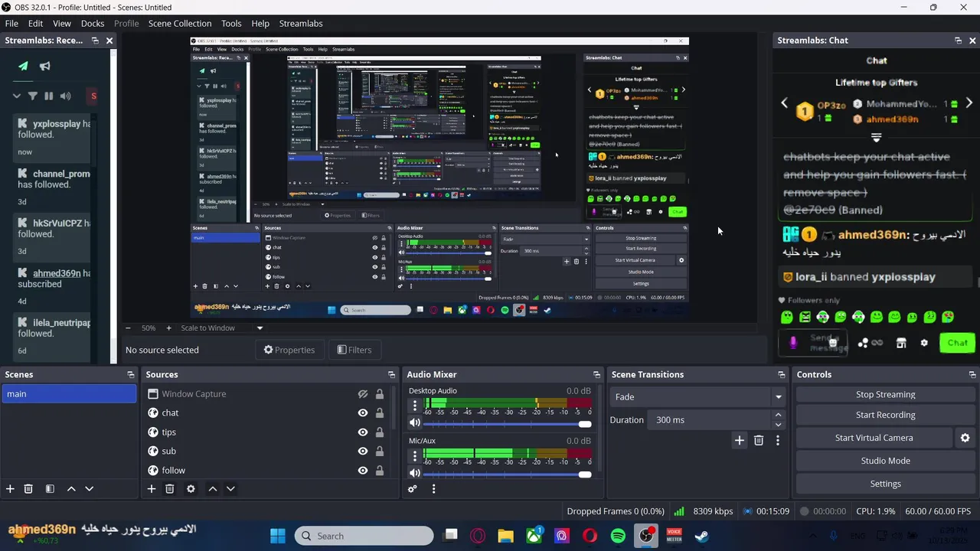
Task: Increase transition duration with up arrow
Action: (x=778, y=415)
